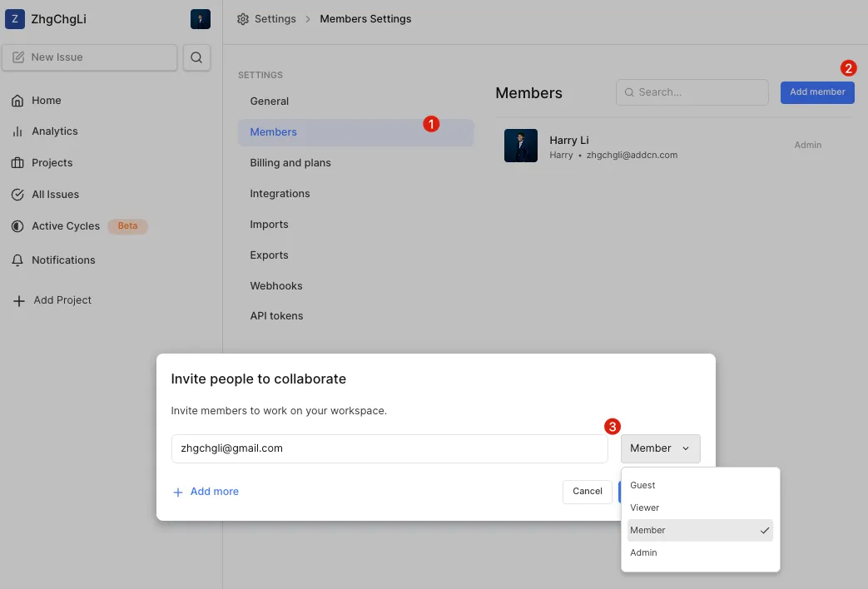Click the Settings gear icon in breadcrumb

243,19
